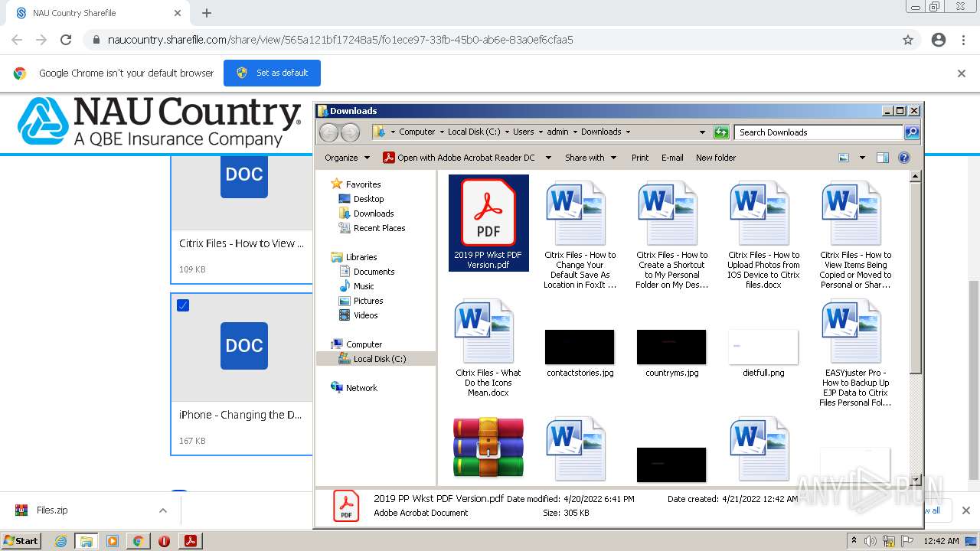980x551 pixels.
Task: Select Citrix Files - What Do the Icons Mean.docx
Action: pyautogui.click(x=488, y=348)
